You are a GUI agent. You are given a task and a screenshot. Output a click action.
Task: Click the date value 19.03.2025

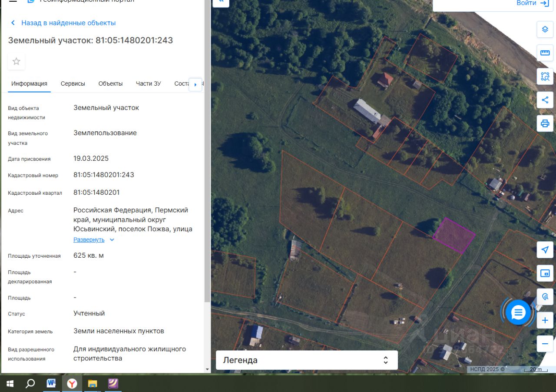click(91, 158)
